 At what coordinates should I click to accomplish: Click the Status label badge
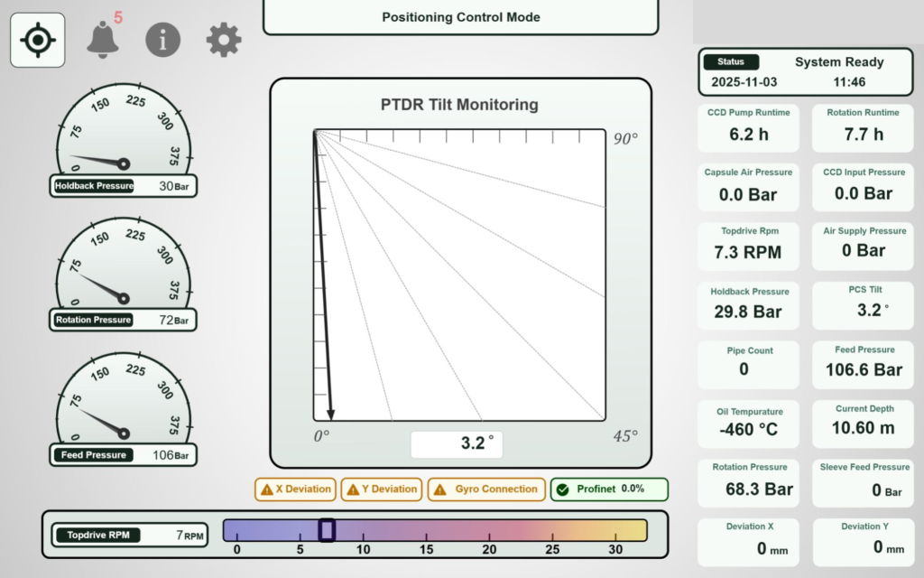point(731,62)
